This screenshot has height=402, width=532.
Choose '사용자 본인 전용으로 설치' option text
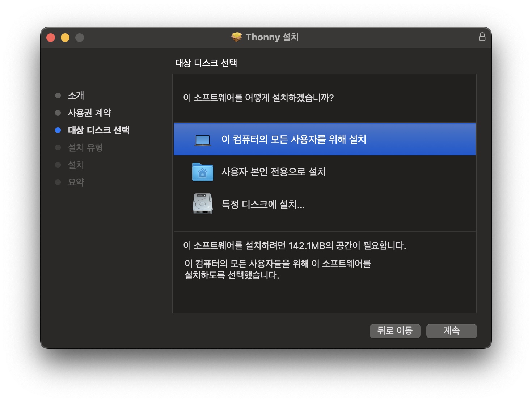tap(274, 172)
